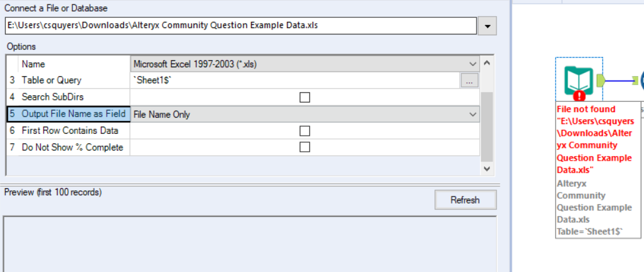Click the red File not found error message
Image resolution: width=644 pixels, height=272 pixels.
coord(595,140)
